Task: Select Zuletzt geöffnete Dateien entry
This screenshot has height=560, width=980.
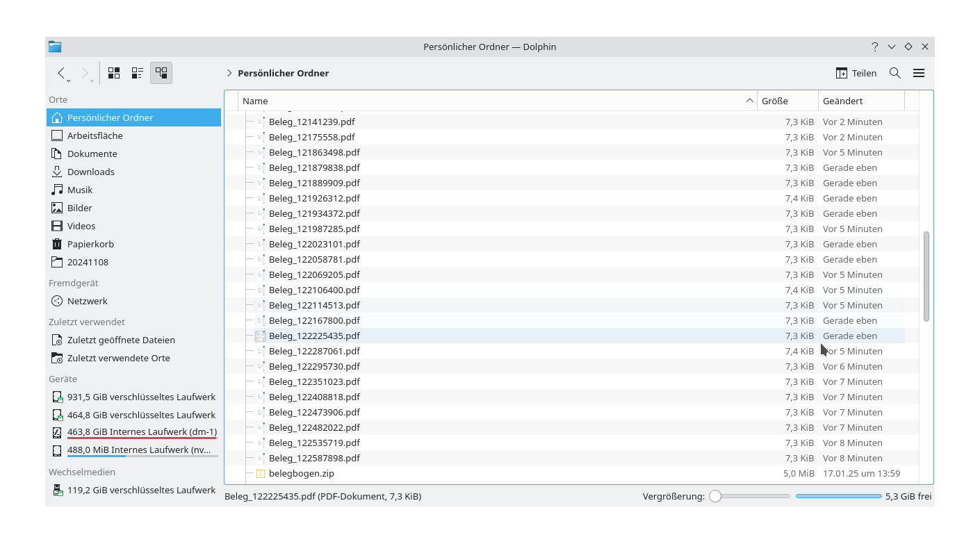Action: pyautogui.click(x=121, y=340)
